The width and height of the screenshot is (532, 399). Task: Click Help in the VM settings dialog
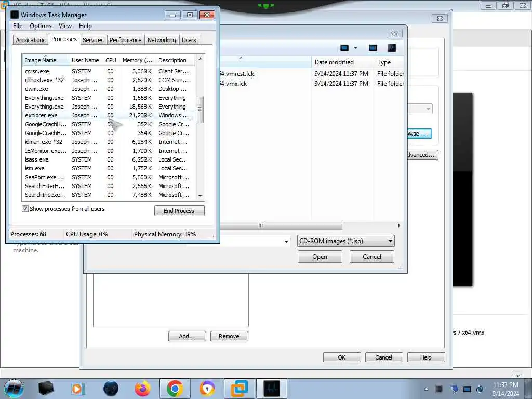click(x=426, y=357)
